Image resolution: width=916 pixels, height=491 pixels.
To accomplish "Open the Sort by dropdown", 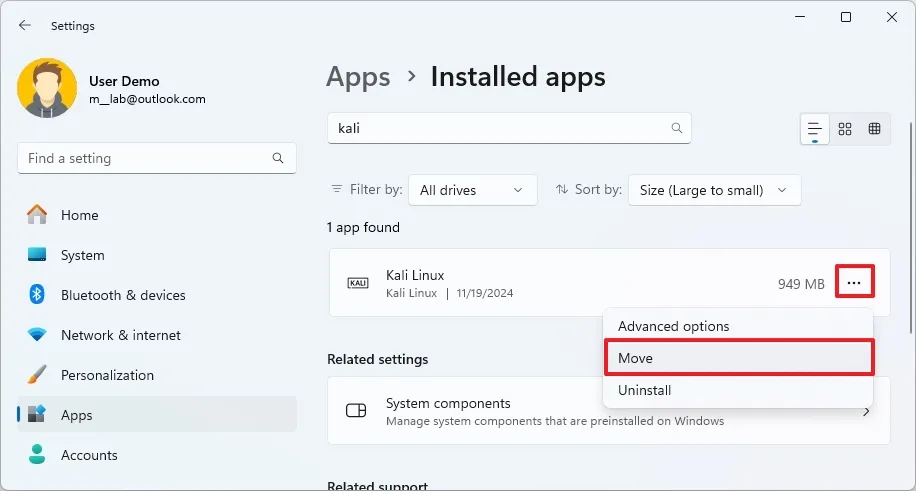I will (x=714, y=190).
